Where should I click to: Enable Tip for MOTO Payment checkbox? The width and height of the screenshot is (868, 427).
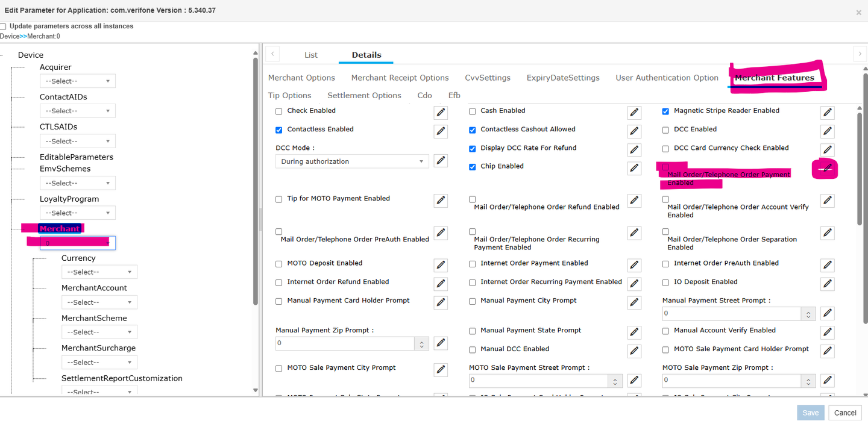click(278, 199)
